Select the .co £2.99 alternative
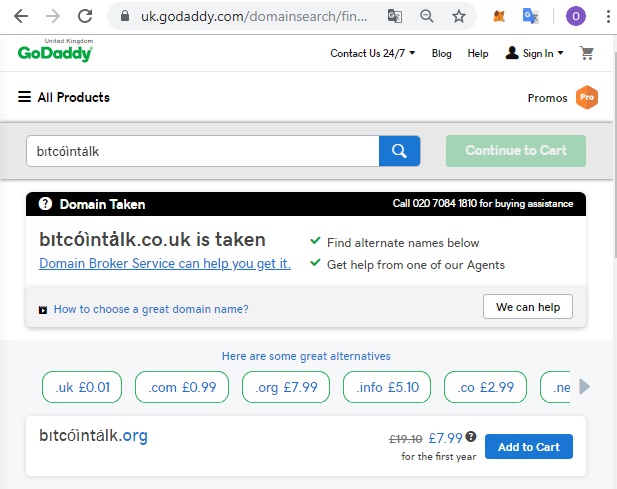Viewport: 617px width, 489px height. pyautogui.click(x=485, y=387)
